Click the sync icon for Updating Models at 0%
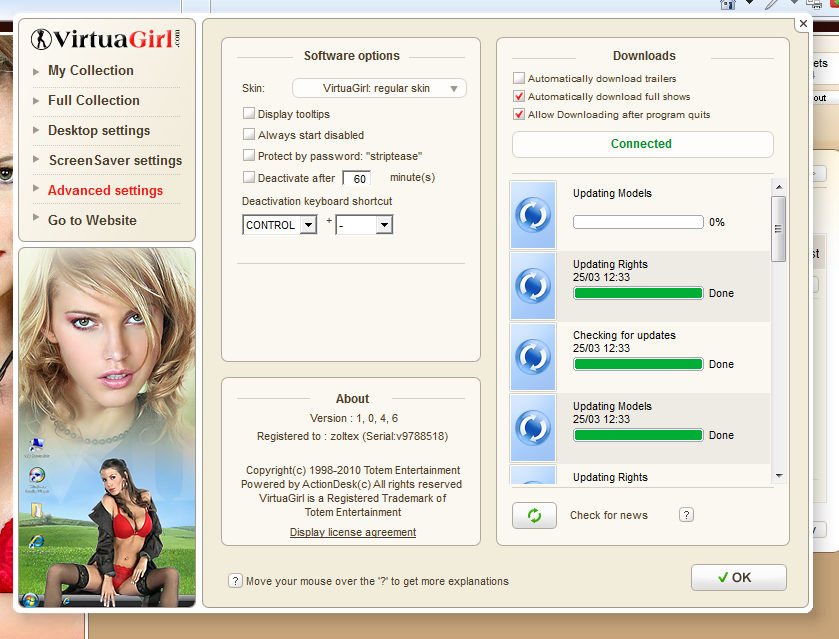 pos(533,215)
